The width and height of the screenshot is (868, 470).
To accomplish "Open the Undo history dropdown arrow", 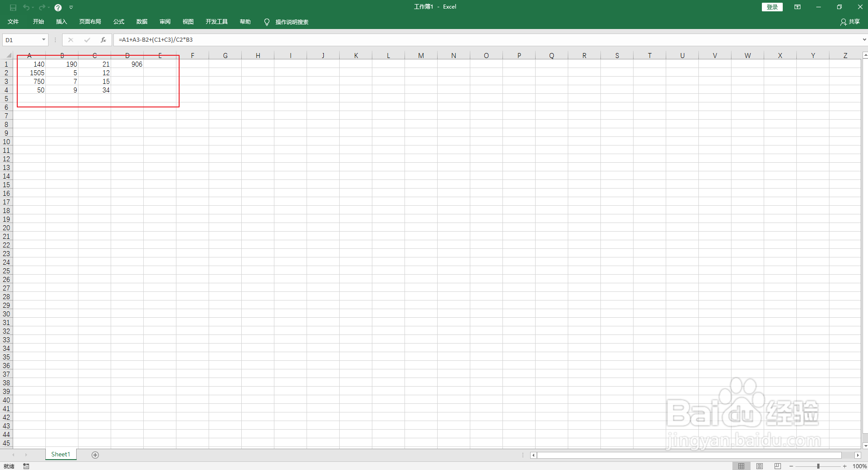I will pyautogui.click(x=33, y=7).
